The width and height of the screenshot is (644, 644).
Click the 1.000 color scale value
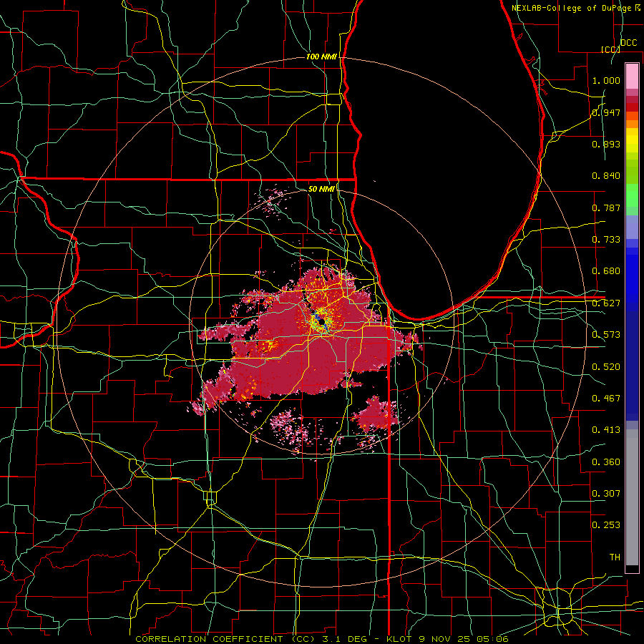point(606,80)
